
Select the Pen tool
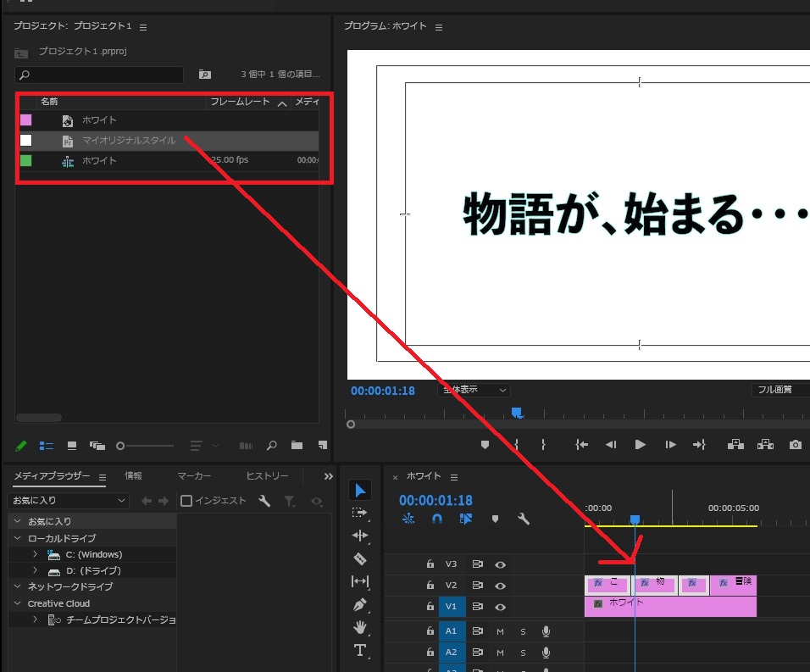point(360,605)
